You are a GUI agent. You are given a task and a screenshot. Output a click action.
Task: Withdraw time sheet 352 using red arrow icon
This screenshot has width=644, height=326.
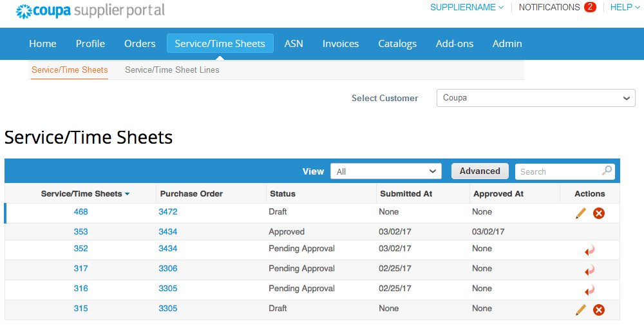click(x=590, y=250)
